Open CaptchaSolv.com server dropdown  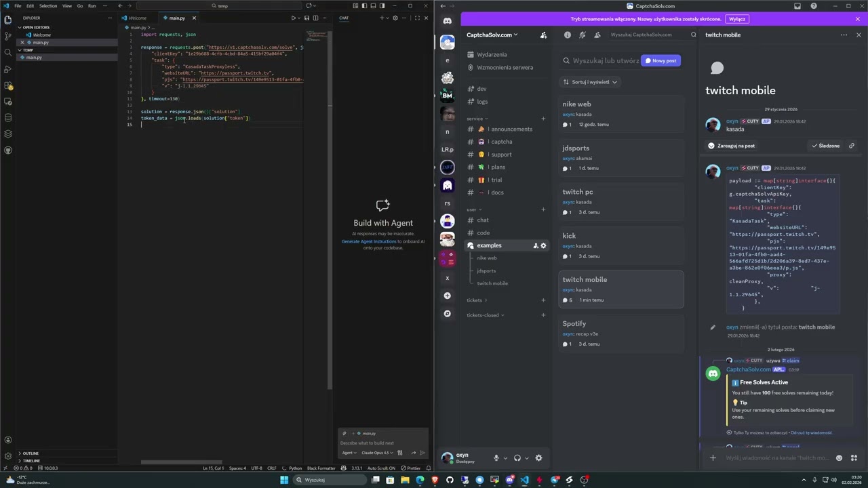click(492, 35)
